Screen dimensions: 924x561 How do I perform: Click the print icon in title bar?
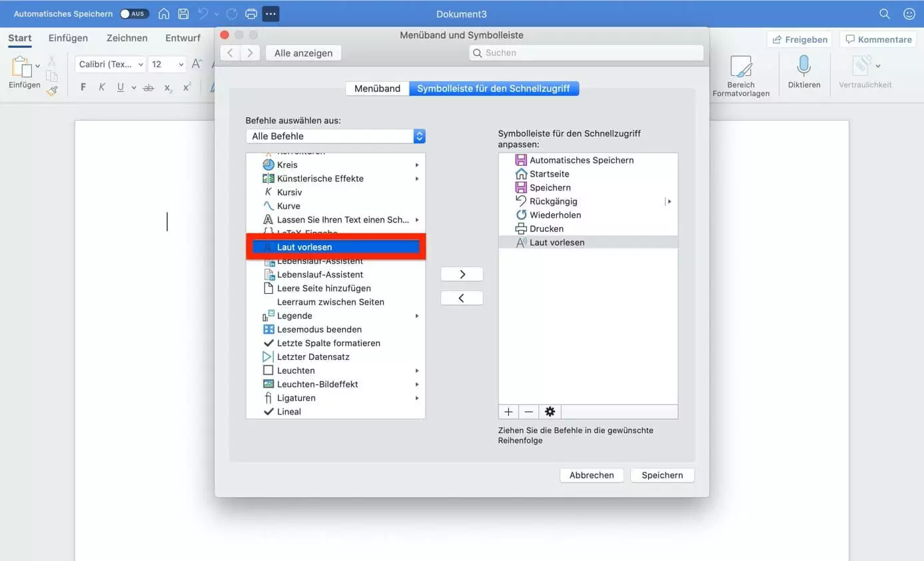click(x=251, y=14)
